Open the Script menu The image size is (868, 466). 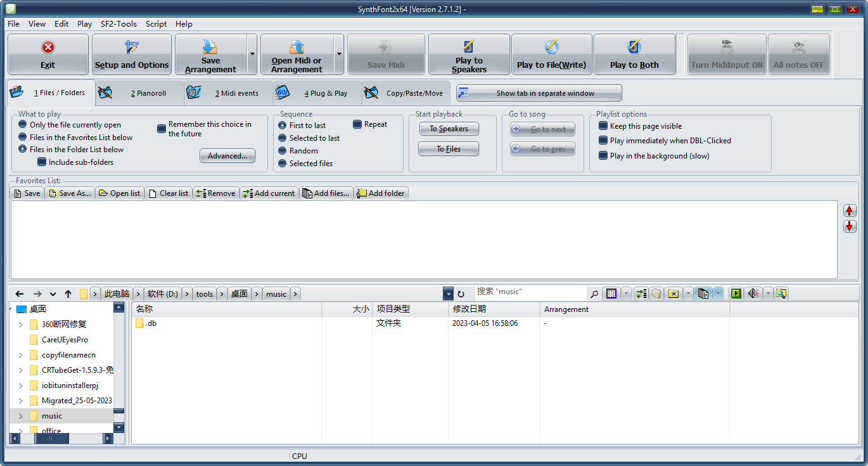click(x=156, y=23)
